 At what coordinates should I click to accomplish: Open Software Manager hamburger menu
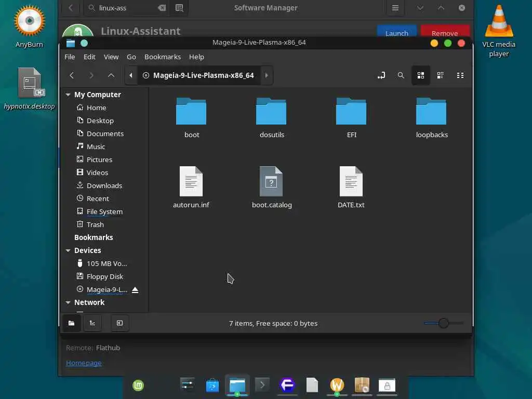[x=395, y=8]
